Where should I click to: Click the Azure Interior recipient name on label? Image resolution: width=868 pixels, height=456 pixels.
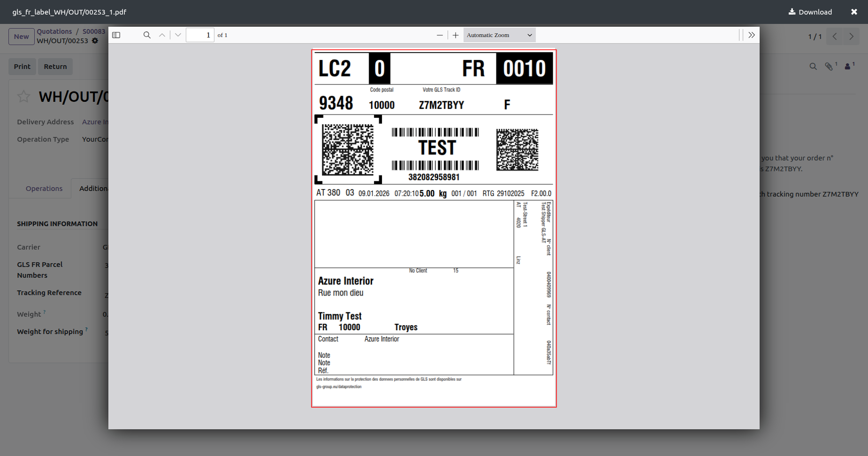tap(346, 281)
